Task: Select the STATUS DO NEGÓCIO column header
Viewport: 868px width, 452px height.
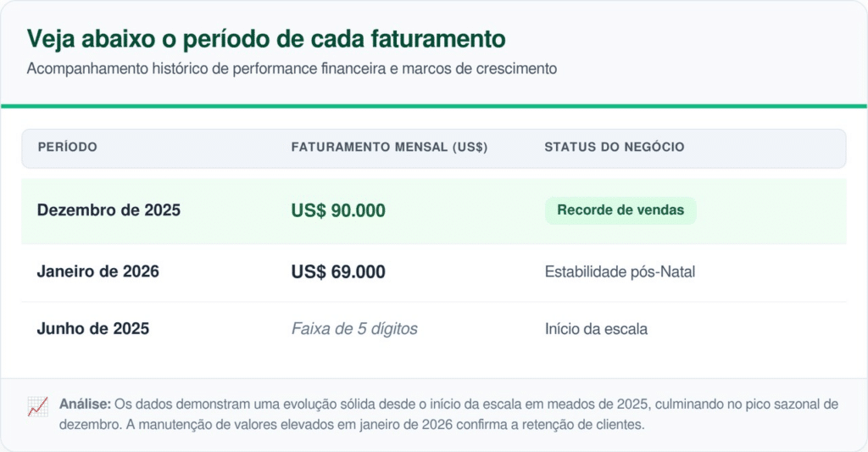Action: [x=614, y=148]
